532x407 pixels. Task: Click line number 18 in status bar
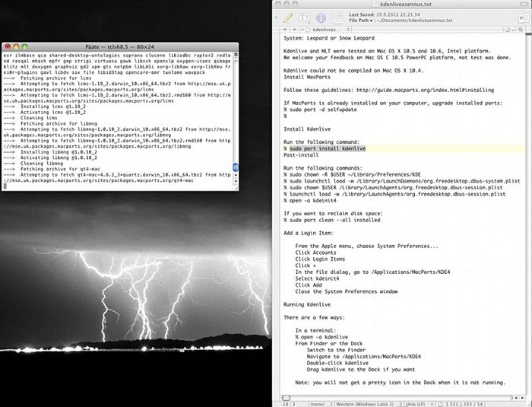pyautogui.click(x=286, y=404)
